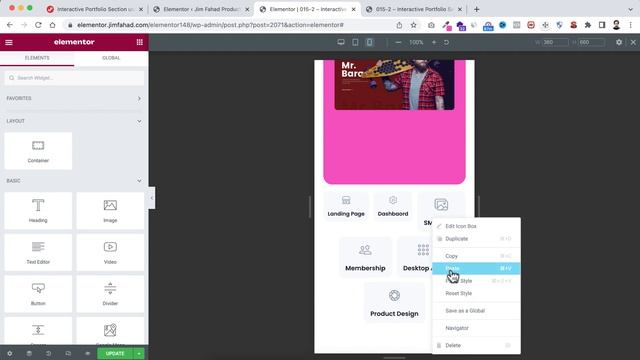Choose Copy from context menu

click(x=476, y=256)
